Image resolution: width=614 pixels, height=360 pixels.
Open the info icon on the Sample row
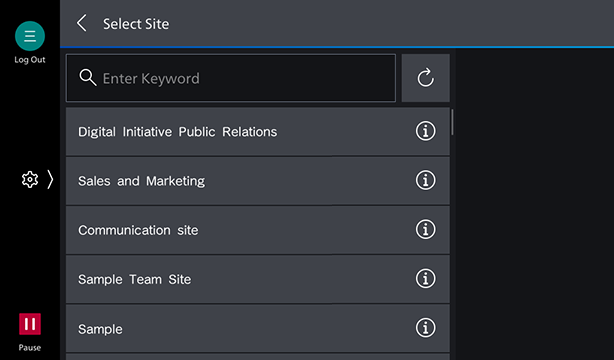tap(425, 328)
